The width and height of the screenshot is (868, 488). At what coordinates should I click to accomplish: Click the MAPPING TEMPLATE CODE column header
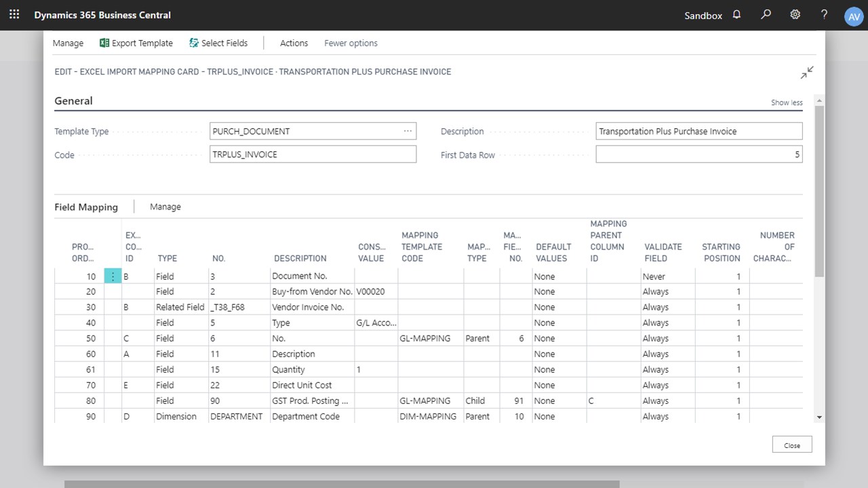(422, 247)
